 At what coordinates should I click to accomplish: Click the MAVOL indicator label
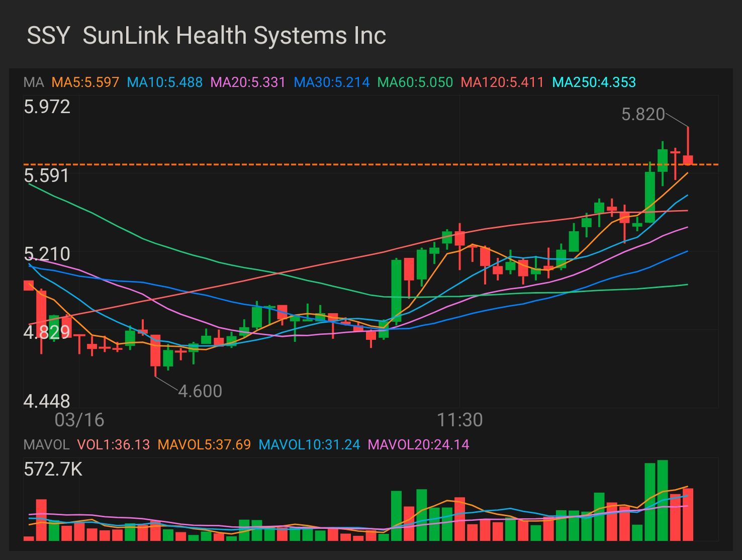pos(46,445)
